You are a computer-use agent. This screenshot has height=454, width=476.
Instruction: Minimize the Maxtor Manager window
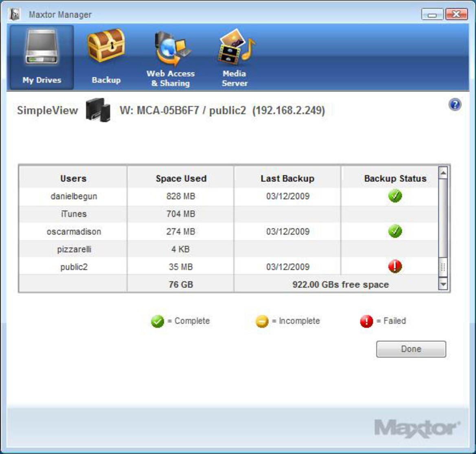click(432, 14)
